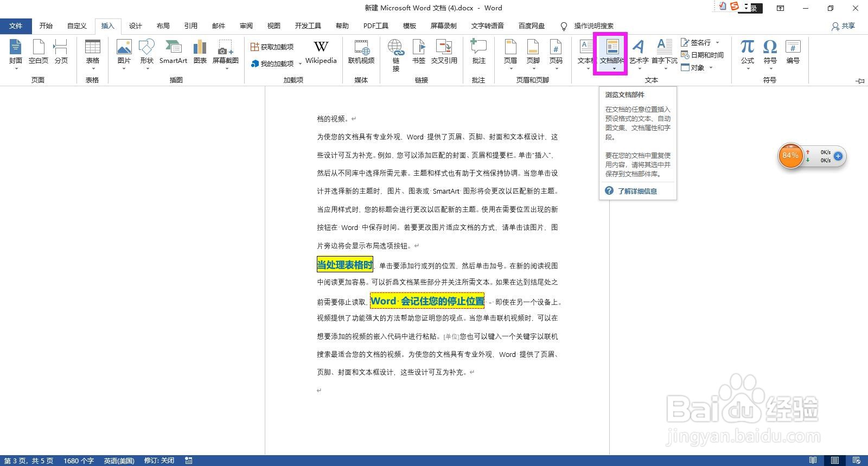Open the Wikipedia add-in
868x466 pixels.
pyautogui.click(x=321, y=53)
